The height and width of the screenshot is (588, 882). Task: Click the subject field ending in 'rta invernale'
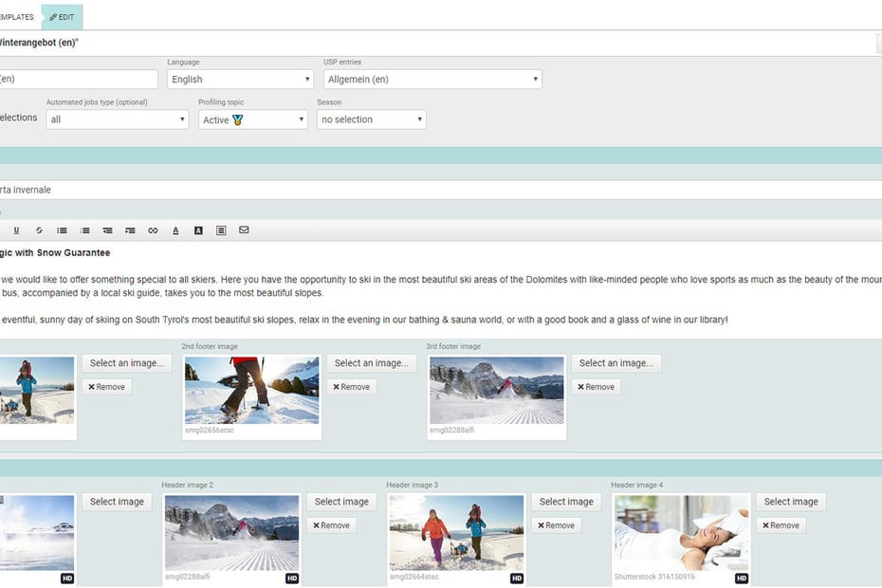coord(441,190)
